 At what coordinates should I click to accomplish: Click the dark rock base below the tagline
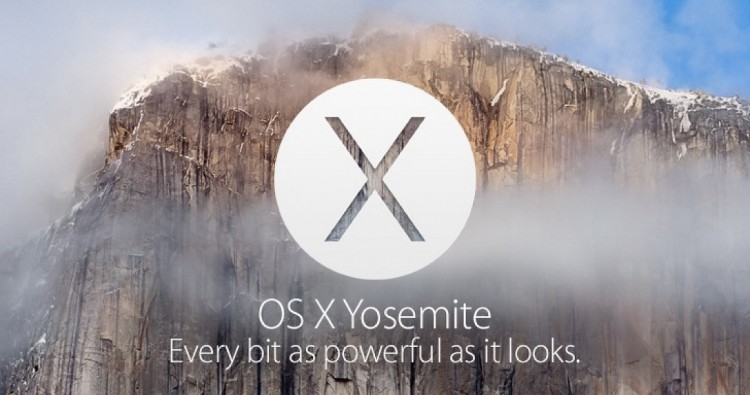click(373, 383)
